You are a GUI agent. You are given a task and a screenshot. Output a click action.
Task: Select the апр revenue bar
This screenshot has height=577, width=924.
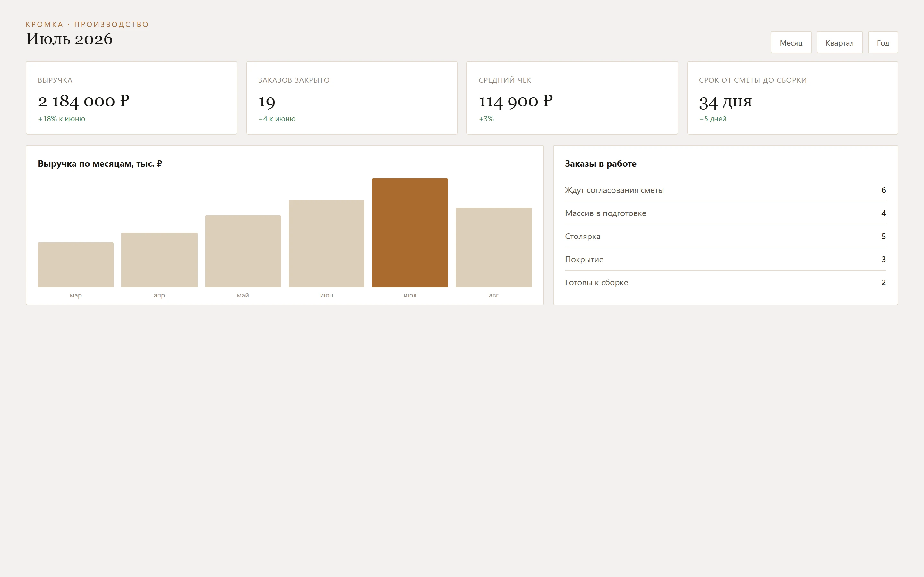coord(159,260)
